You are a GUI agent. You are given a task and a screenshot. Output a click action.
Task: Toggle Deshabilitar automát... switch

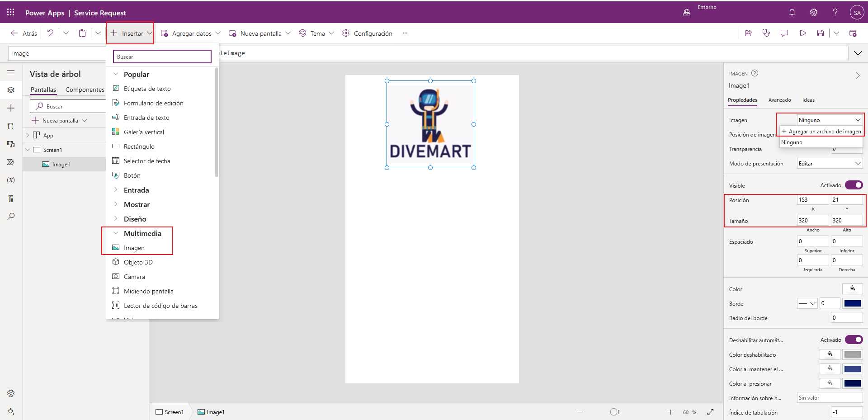(x=854, y=340)
